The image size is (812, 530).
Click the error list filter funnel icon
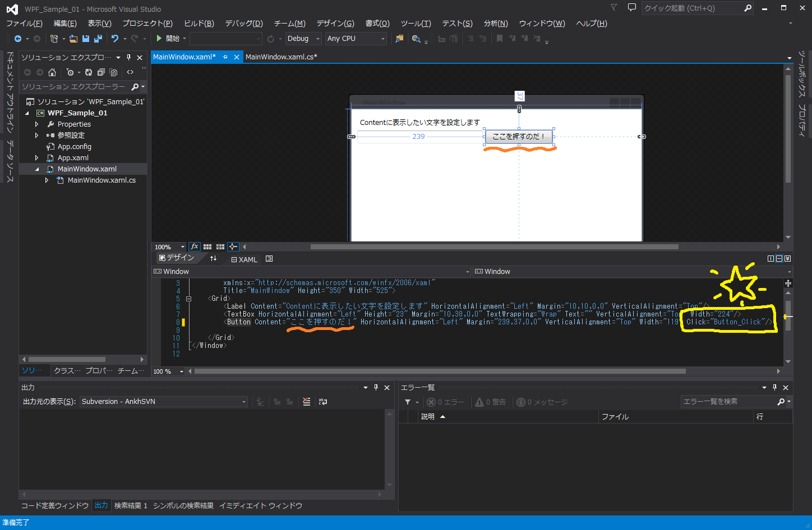point(408,402)
